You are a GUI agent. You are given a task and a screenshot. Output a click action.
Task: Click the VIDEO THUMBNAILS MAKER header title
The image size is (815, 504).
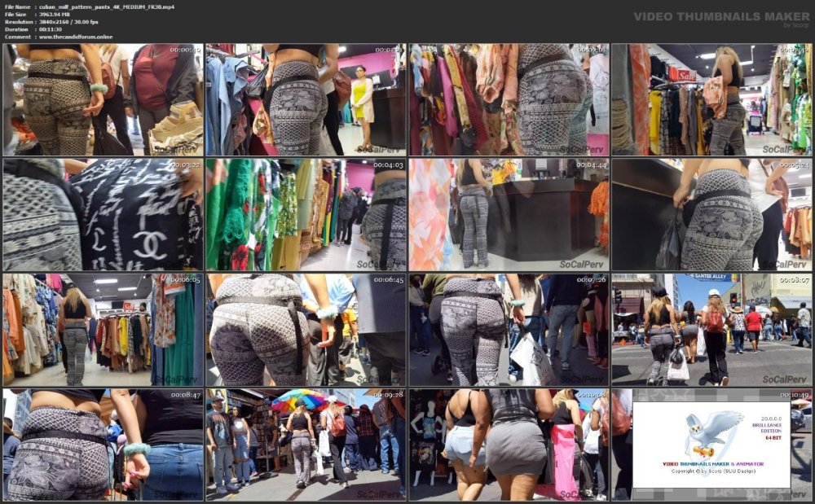tap(721, 16)
